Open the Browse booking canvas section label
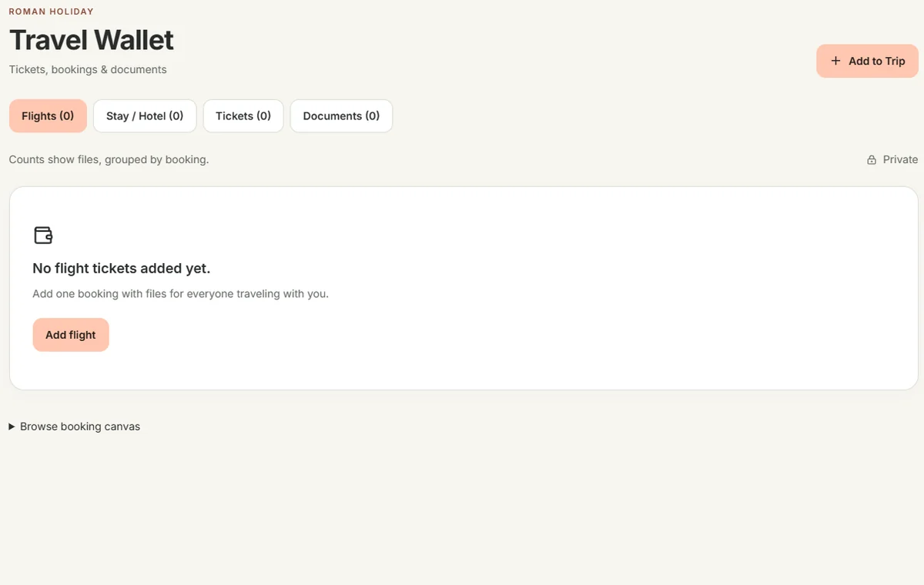The image size is (924, 585). point(80,426)
